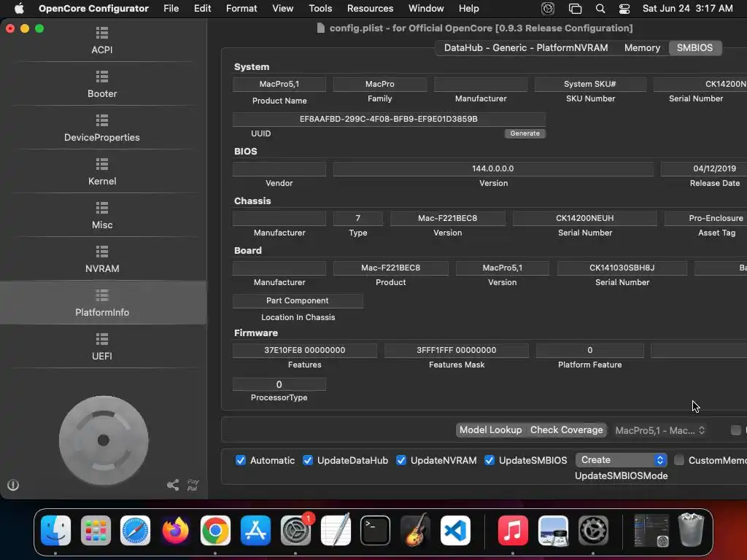The image size is (747, 560).
Task: Open Preview app from the dock
Action: [553, 530]
